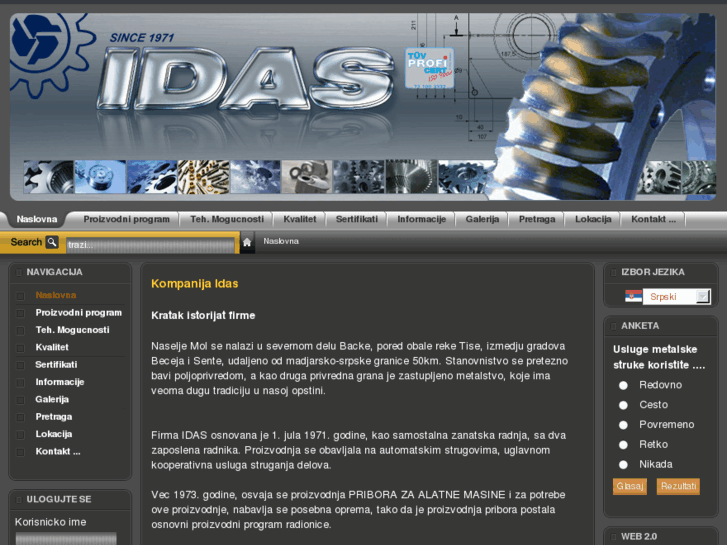This screenshot has width=727, height=545.
Task: Click Informacije in sidebar navigation
Action: pyautogui.click(x=60, y=382)
